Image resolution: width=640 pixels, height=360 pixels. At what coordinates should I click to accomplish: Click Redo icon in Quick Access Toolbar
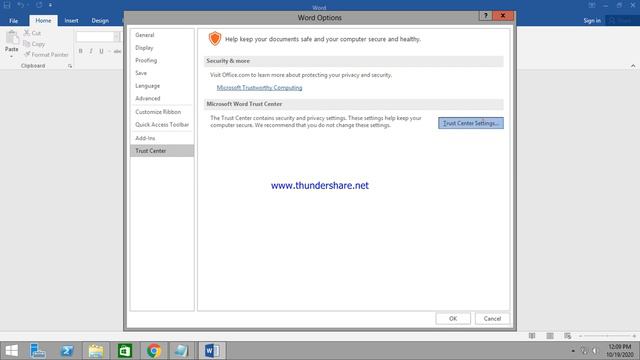39,5
